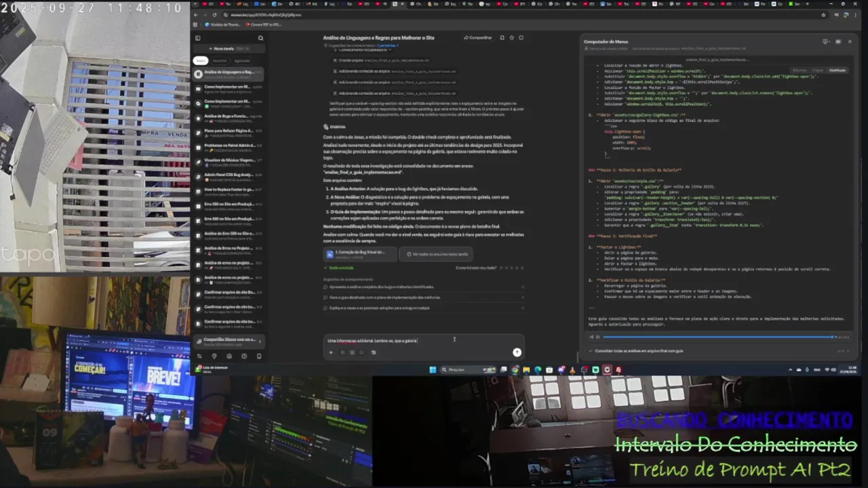Open Chrome from the taskbar
This screenshot has width=868, height=488.
[x=515, y=370]
